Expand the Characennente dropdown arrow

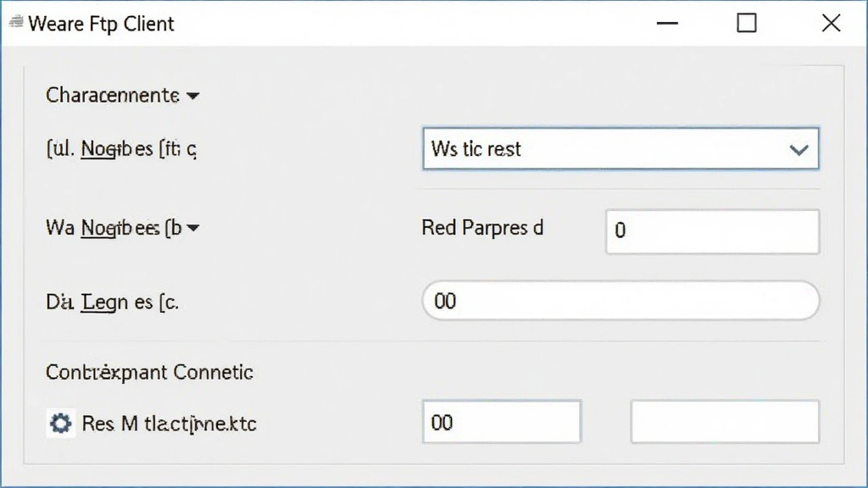click(x=192, y=97)
